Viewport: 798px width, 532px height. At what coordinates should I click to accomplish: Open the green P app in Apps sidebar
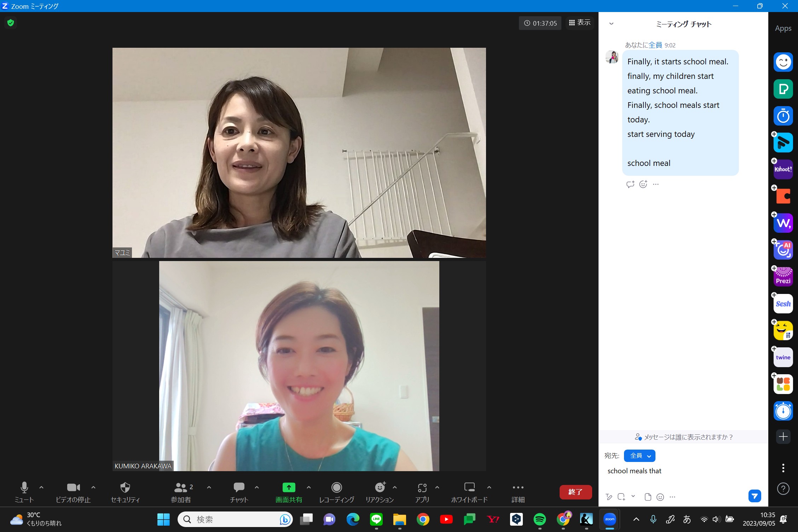[x=783, y=89]
